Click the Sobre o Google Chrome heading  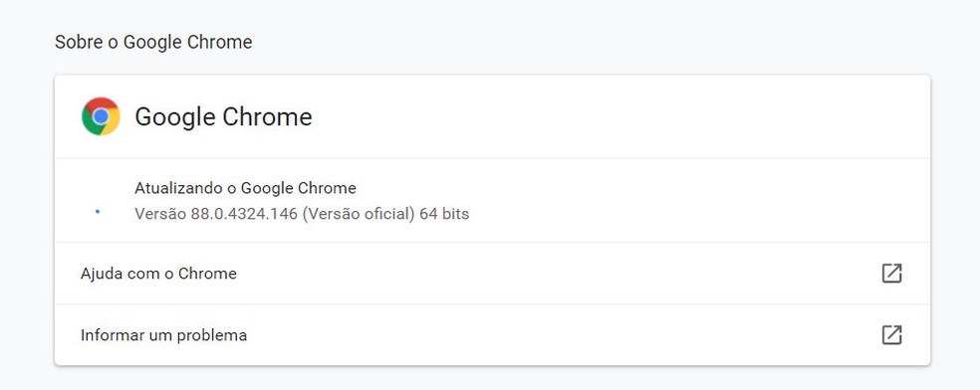pos(153,42)
